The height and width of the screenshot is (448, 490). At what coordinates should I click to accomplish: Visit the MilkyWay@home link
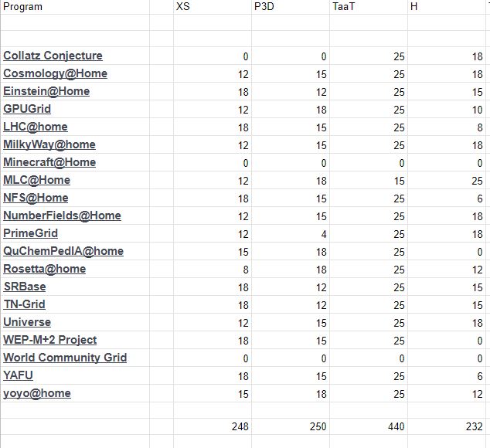[49, 144]
